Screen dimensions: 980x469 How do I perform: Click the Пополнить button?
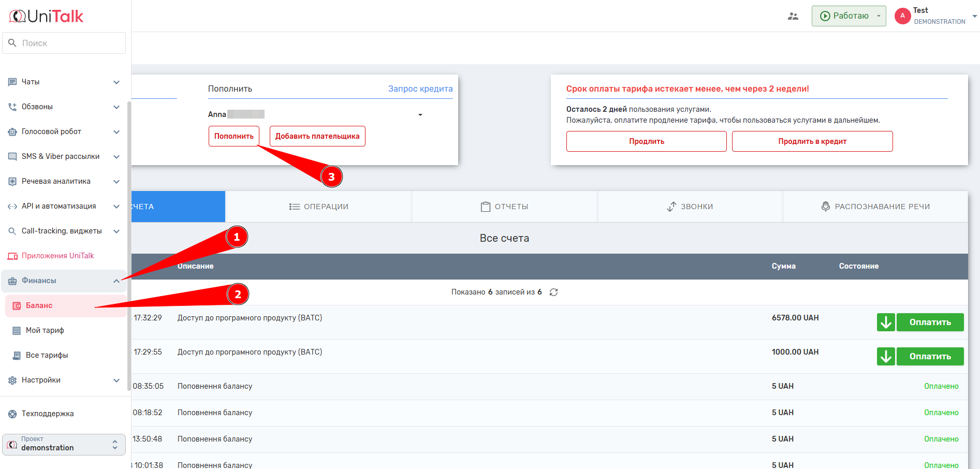click(x=234, y=136)
